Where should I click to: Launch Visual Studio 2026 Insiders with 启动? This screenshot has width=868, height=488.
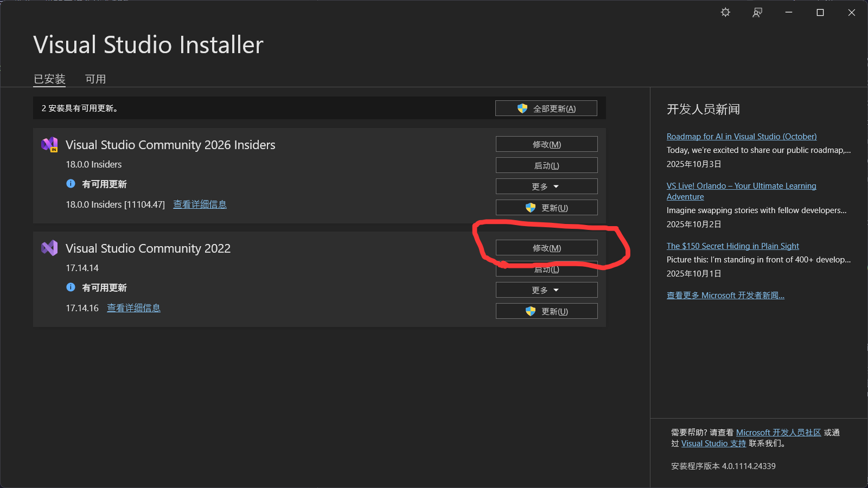(546, 165)
